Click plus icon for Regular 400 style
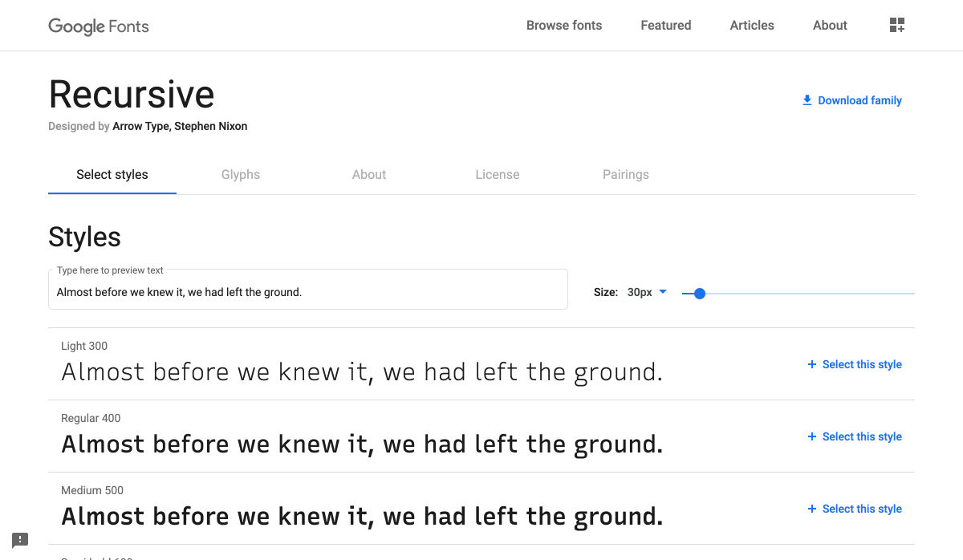The width and height of the screenshot is (963, 560). pyautogui.click(x=812, y=436)
